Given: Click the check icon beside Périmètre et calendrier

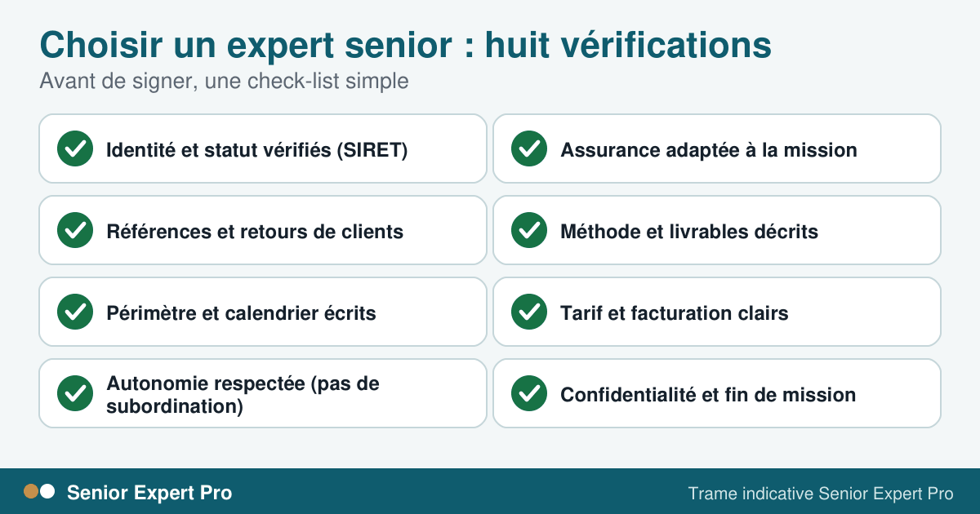Looking at the screenshot, I should pos(75,312).
